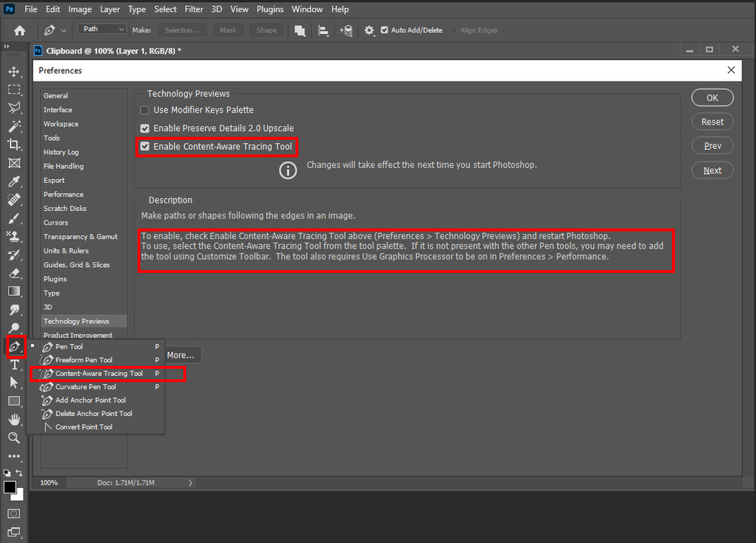Select the Move tool
756x543 pixels.
[14, 71]
